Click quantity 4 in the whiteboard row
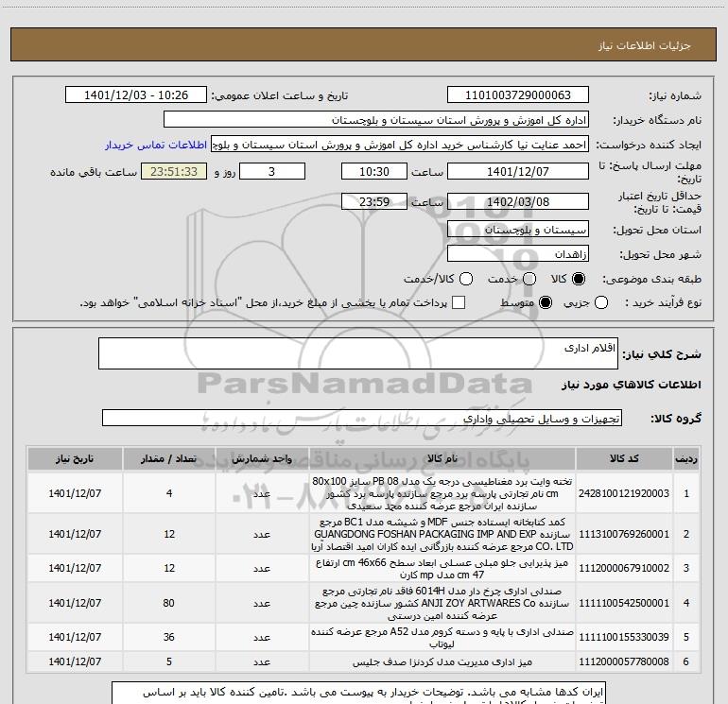The height and width of the screenshot is (704, 728). click(169, 493)
